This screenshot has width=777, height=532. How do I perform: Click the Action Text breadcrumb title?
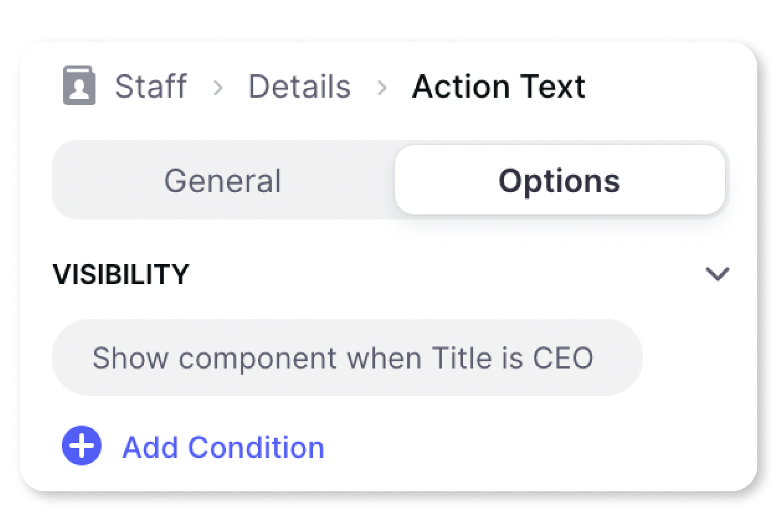click(498, 86)
